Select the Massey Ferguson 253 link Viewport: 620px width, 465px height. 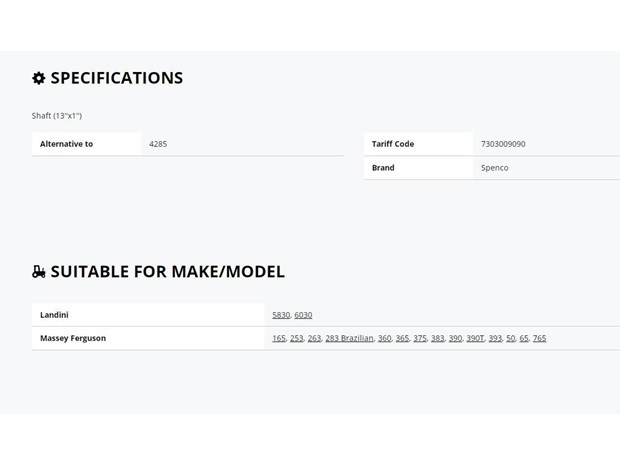point(297,338)
